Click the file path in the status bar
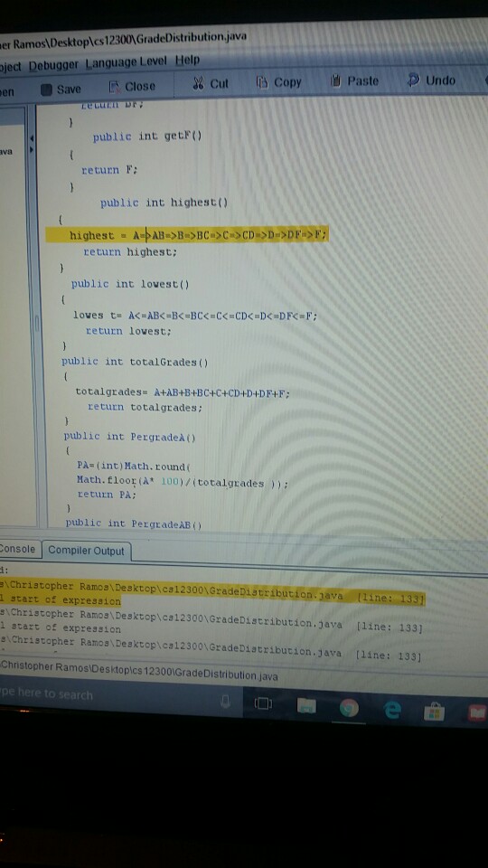The height and width of the screenshot is (868, 488). (139, 671)
